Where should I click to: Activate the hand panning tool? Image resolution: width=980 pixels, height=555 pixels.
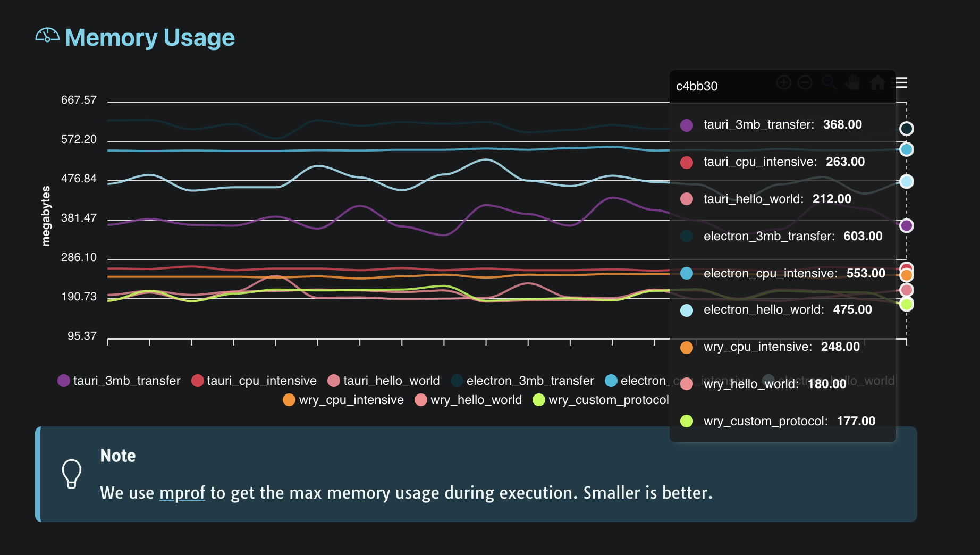tap(852, 82)
